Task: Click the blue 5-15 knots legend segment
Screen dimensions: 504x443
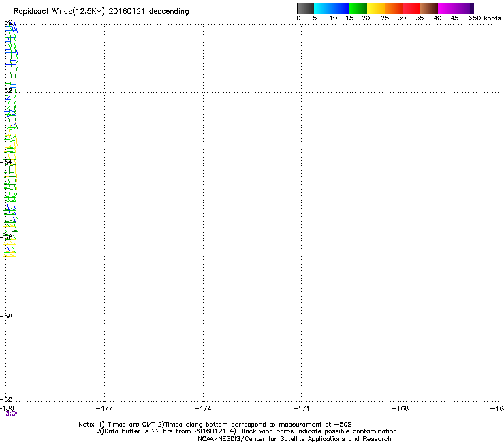Action: [x=332, y=8]
